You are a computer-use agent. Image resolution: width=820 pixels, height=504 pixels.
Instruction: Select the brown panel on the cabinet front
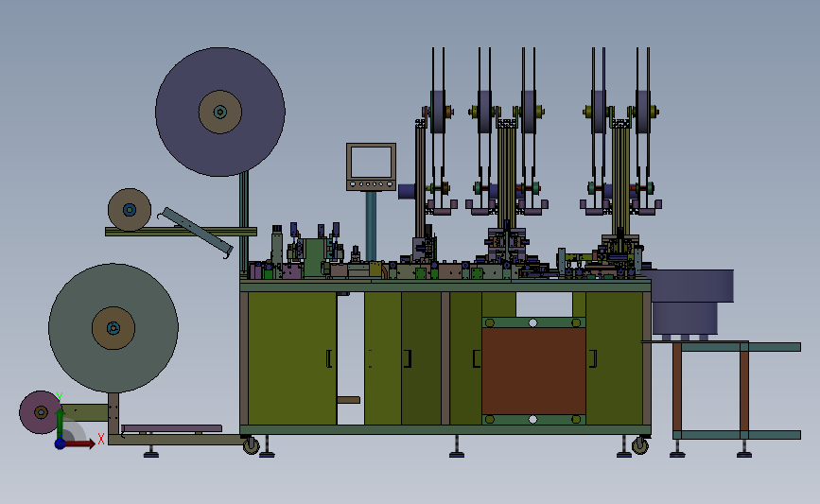tap(533, 371)
